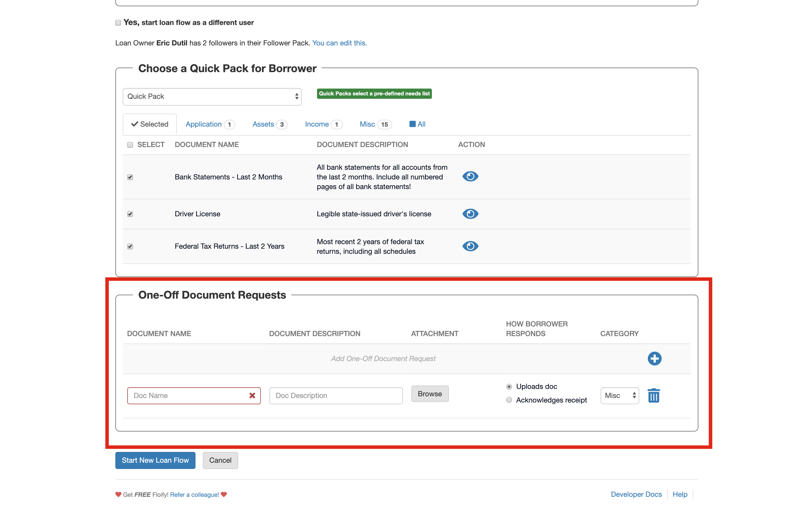Toggle the SELECT all header checkbox
Image resolution: width=812 pixels, height=507 pixels.
[130, 145]
